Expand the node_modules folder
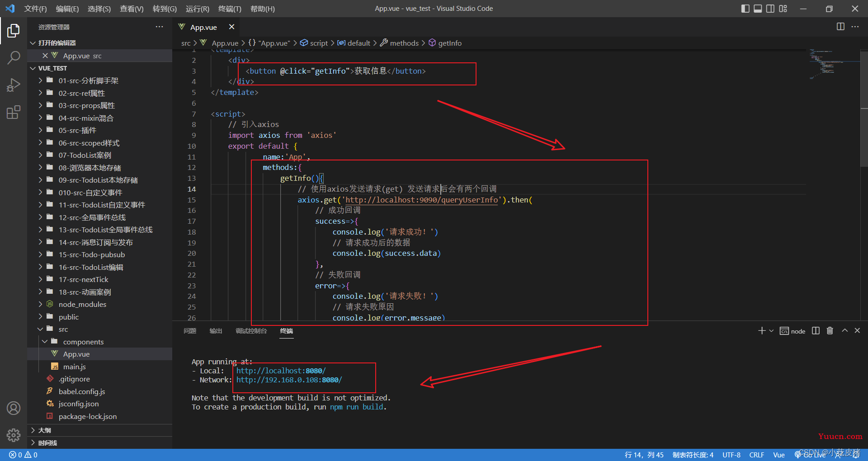The image size is (868, 461). click(99, 304)
